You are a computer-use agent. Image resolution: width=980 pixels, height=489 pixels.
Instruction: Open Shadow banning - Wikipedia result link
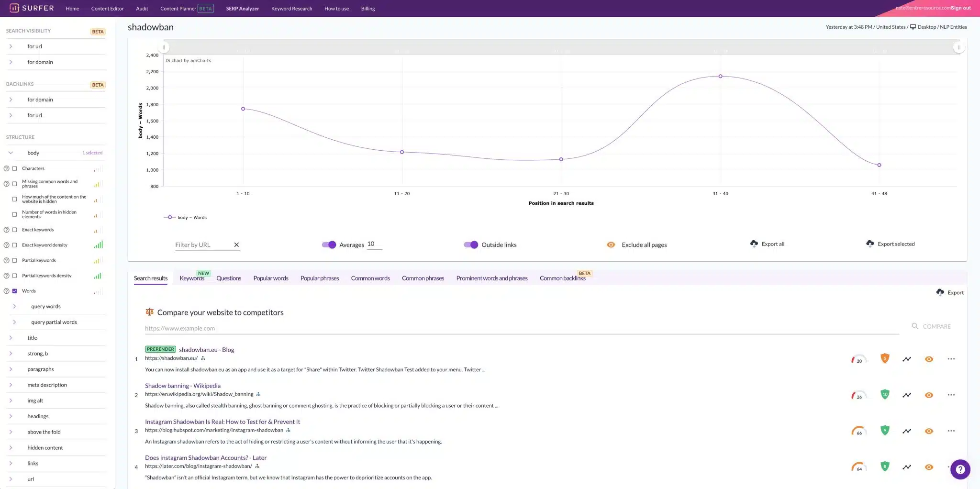point(183,386)
